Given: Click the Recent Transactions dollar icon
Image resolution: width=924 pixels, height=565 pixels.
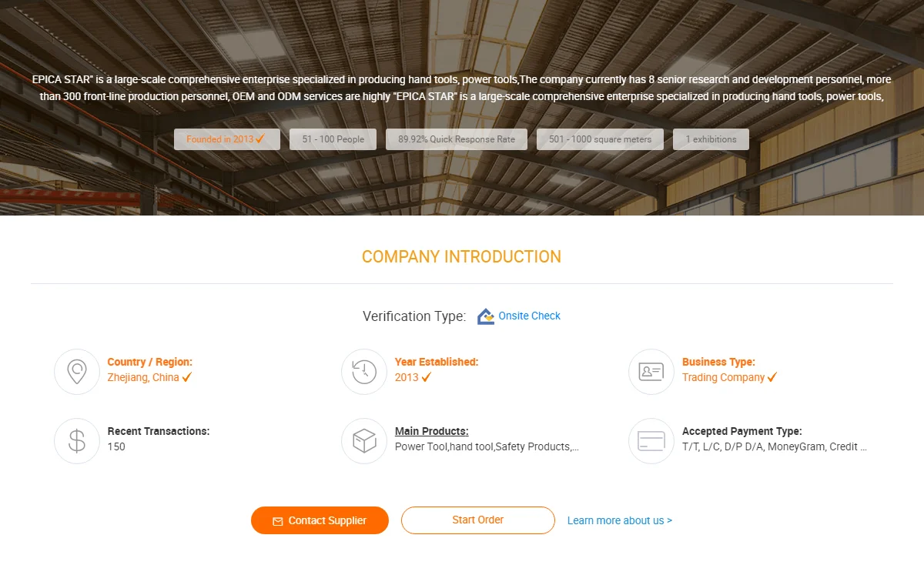Looking at the screenshot, I should pyautogui.click(x=77, y=441).
